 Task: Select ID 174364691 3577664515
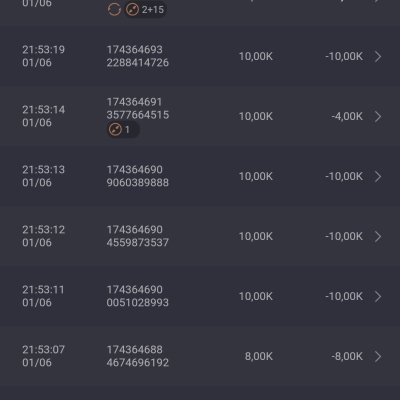tap(138, 108)
